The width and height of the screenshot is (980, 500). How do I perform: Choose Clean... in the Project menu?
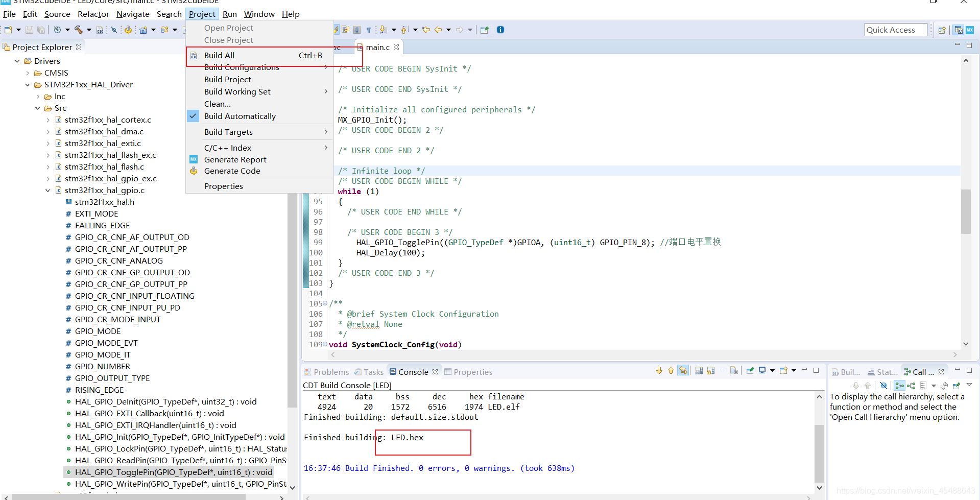(x=218, y=104)
